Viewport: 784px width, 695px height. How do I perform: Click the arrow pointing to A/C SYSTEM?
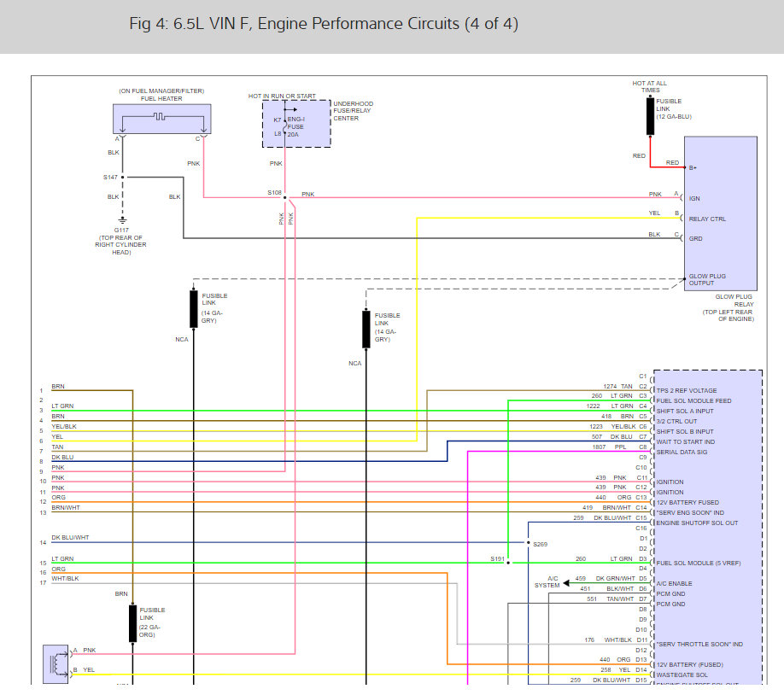(x=566, y=583)
